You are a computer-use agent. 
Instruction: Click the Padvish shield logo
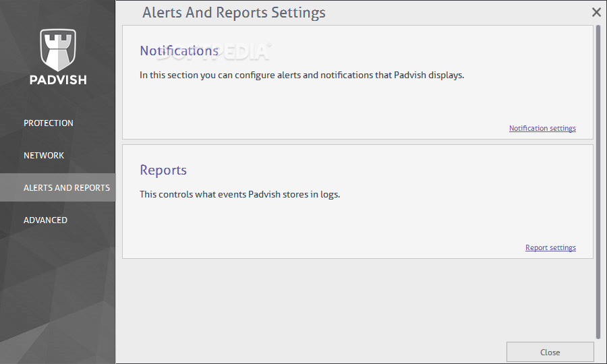[58, 50]
